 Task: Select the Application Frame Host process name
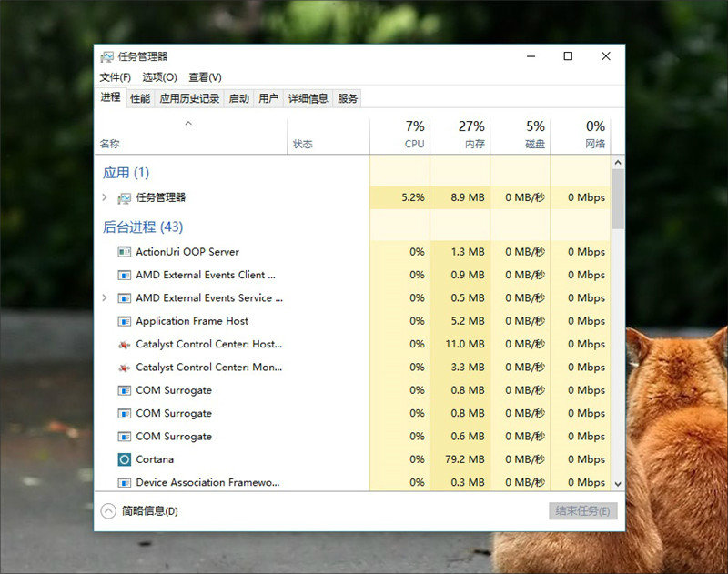point(192,321)
